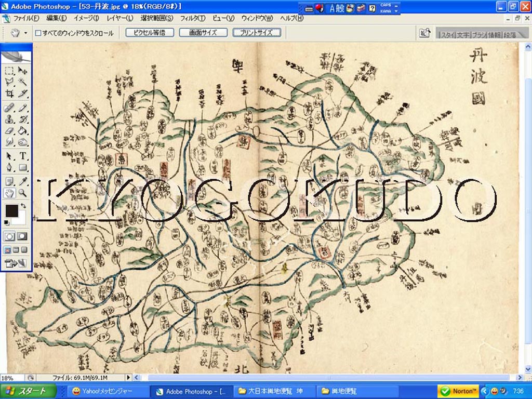Click the ピクセル等倍 button
The width and height of the screenshot is (532, 399).
click(149, 32)
